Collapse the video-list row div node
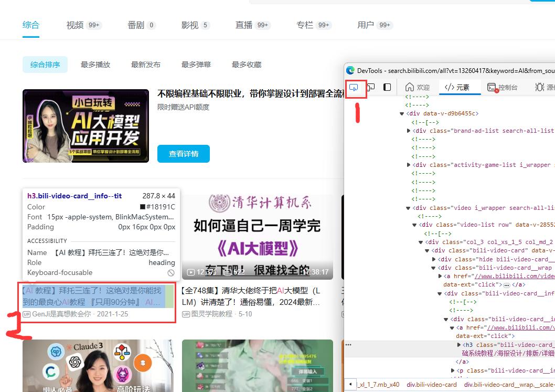The height and width of the screenshot is (392, 555). tap(414, 225)
